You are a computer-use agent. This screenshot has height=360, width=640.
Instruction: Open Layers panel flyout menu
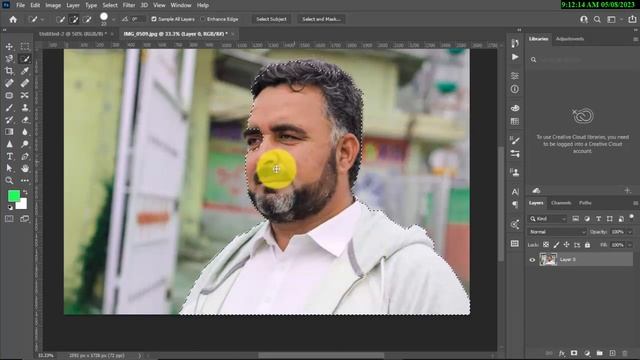(x=636, y=203)
